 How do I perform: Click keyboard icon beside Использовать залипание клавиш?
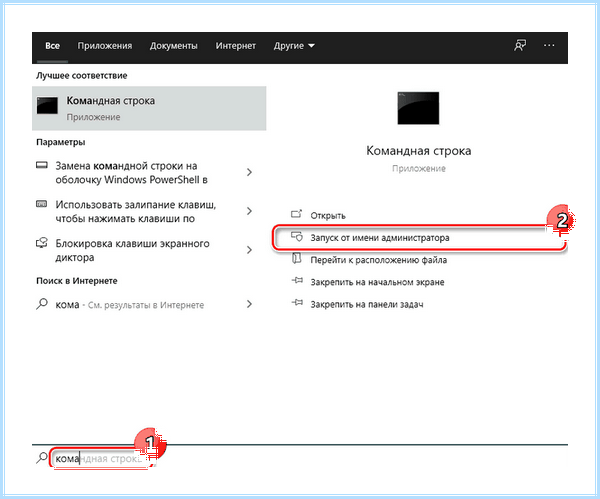pyautogui.click(x=41, y=204)
